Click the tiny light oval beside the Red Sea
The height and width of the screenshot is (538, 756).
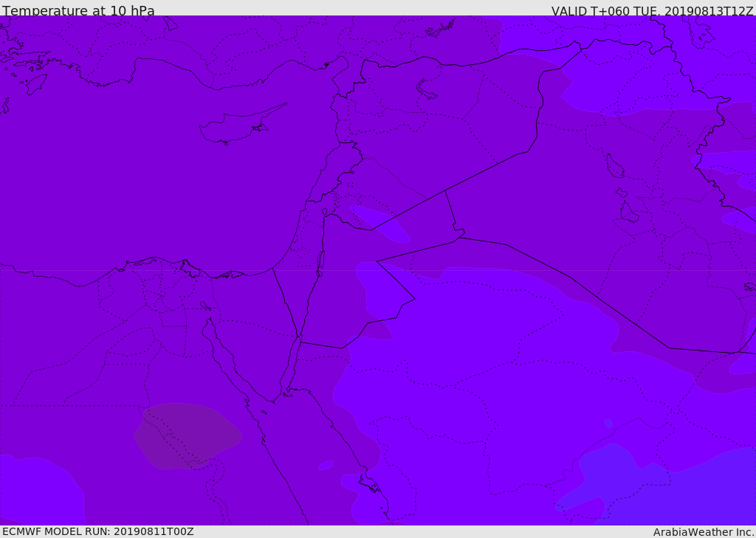point(326,465)
